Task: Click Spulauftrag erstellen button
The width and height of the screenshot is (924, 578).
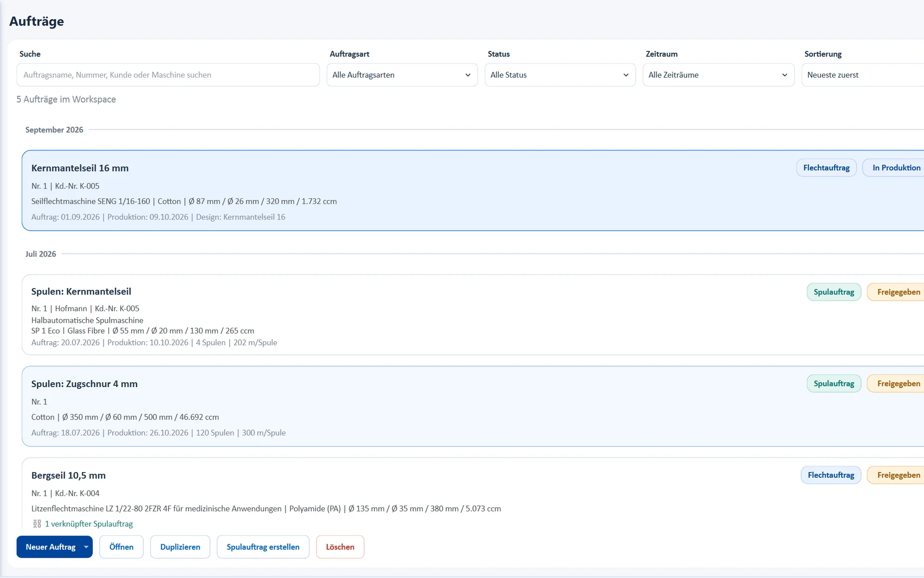Action: pos(263,547)
